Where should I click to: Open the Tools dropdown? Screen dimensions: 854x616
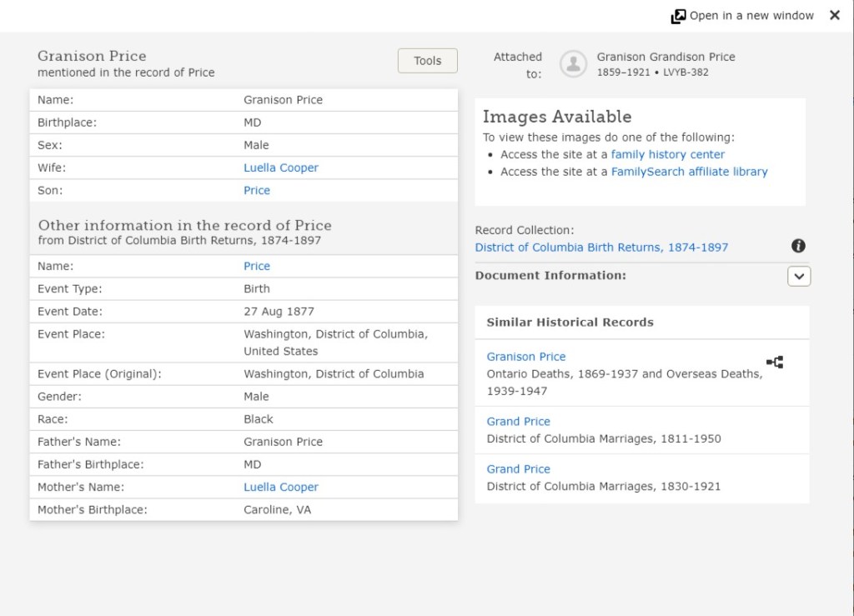tap(427, 61)
